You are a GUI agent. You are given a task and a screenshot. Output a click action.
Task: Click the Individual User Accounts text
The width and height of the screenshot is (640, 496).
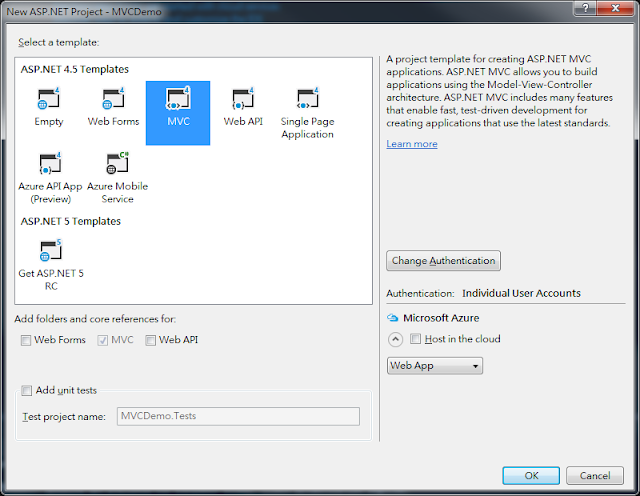pyautogui.click(x=521, y=293)
